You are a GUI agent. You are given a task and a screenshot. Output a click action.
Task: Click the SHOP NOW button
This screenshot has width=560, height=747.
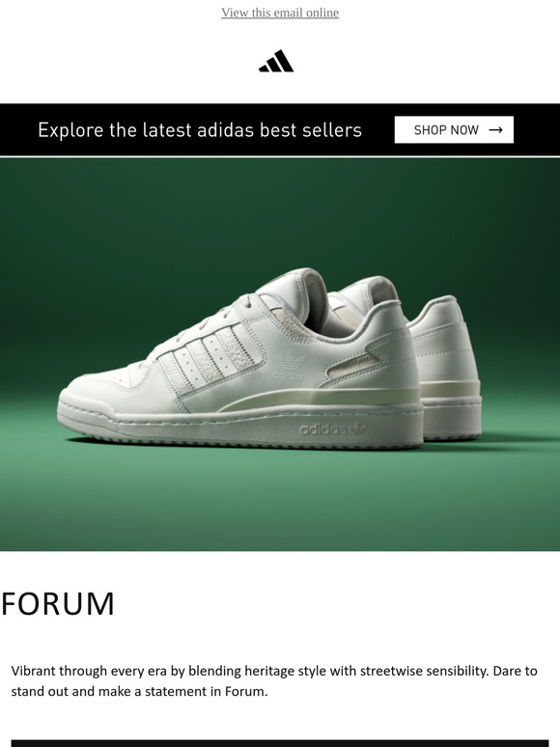(x=454, y=129)
